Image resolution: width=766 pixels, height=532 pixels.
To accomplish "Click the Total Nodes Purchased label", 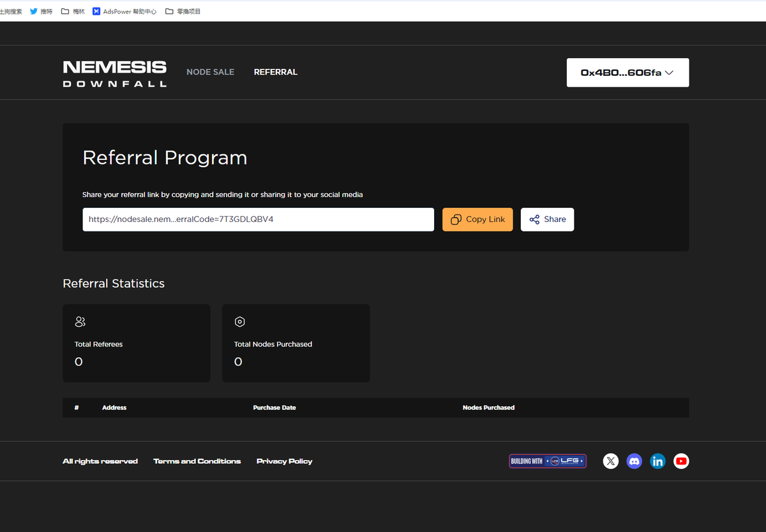I will (x=273, y=344).
